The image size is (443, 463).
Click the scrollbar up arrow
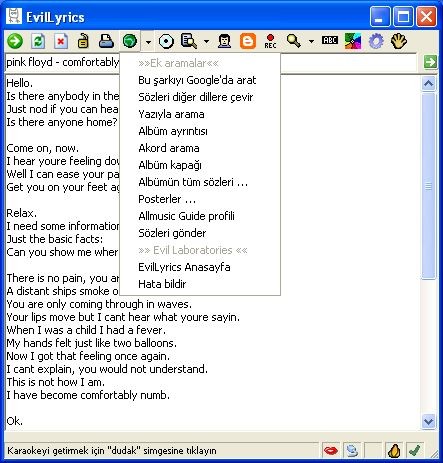coord(428,83)
